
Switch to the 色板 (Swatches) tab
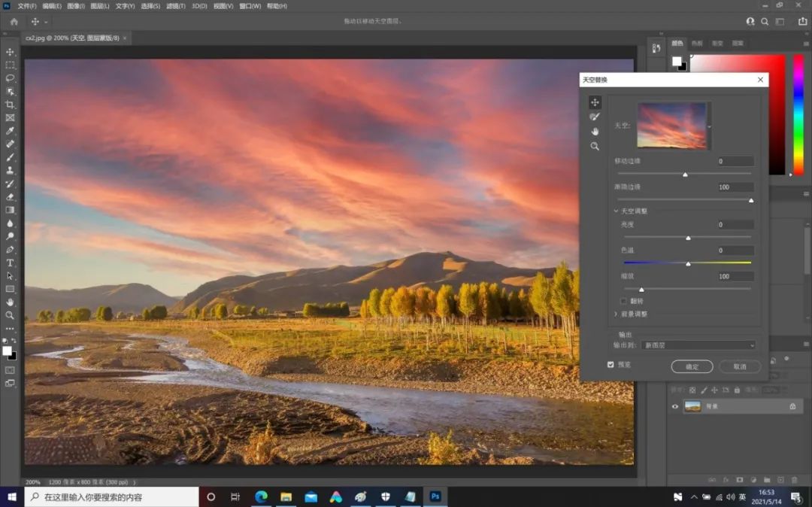[698, 43]
